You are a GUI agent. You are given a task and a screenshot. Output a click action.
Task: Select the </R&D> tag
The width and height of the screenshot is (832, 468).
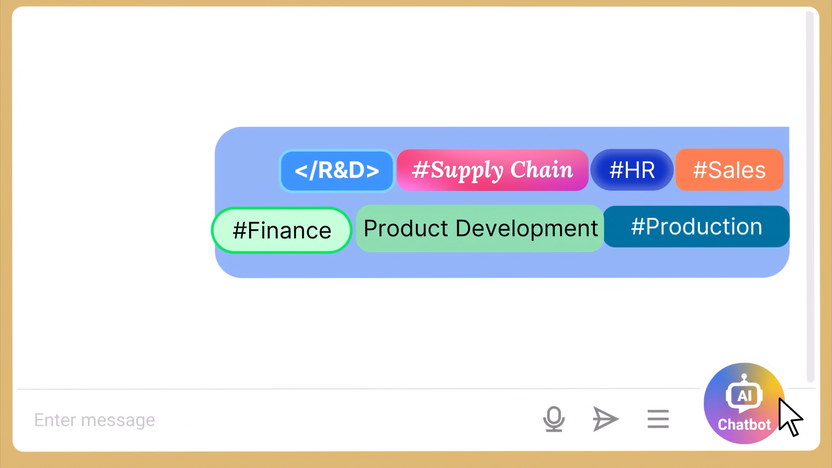point(336,170)
